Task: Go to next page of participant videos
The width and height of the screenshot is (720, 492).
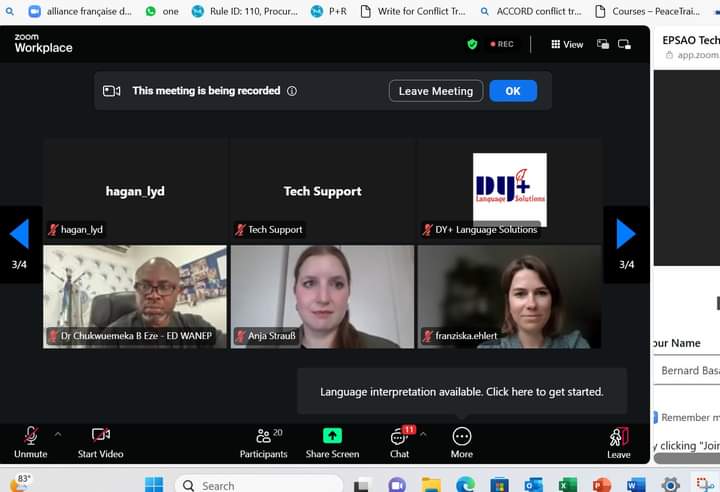Action: (x=626, y=234)
